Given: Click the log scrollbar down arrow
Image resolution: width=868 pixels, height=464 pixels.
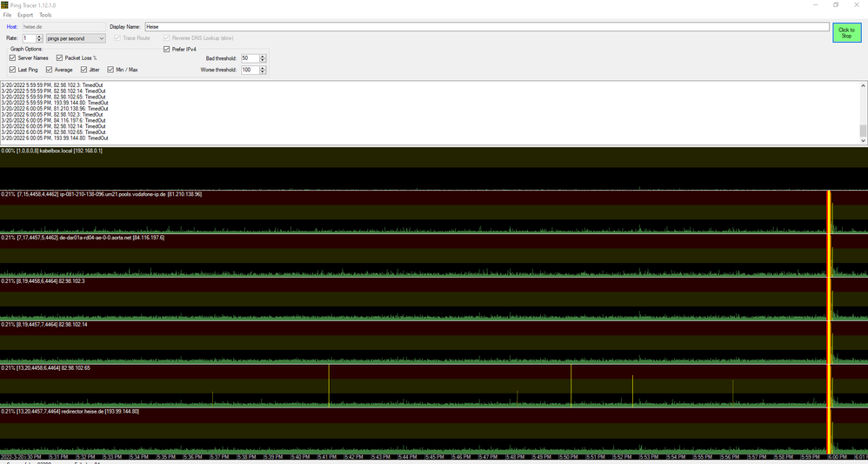Looking at the screenshot, I should [x=863, y=141].
